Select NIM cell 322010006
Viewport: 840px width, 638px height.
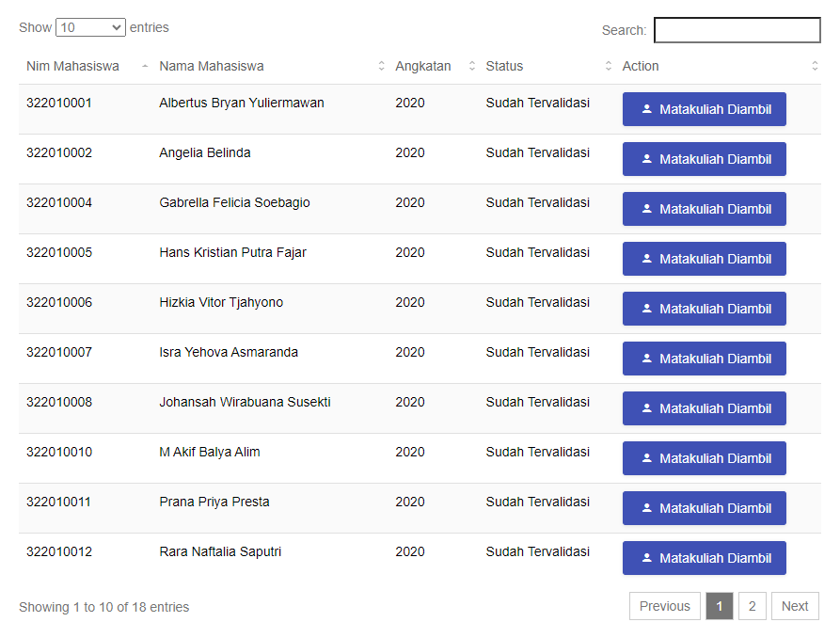click(59, 302)
